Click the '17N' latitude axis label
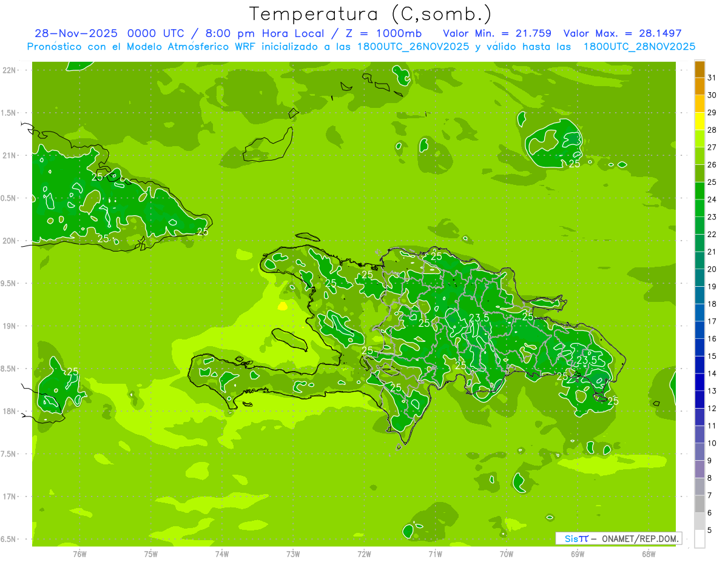Screen dimensions: 728x562 click(9, 497)
